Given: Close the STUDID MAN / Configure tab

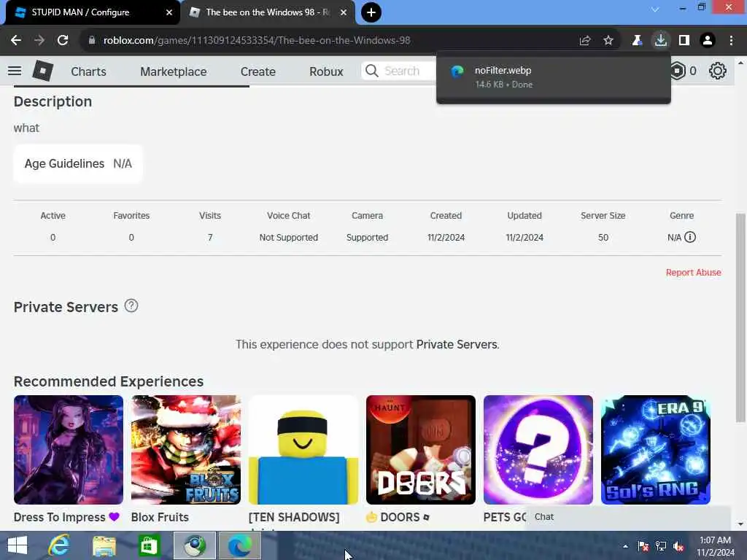Looking at the screenshot, I should pos(169,12).
